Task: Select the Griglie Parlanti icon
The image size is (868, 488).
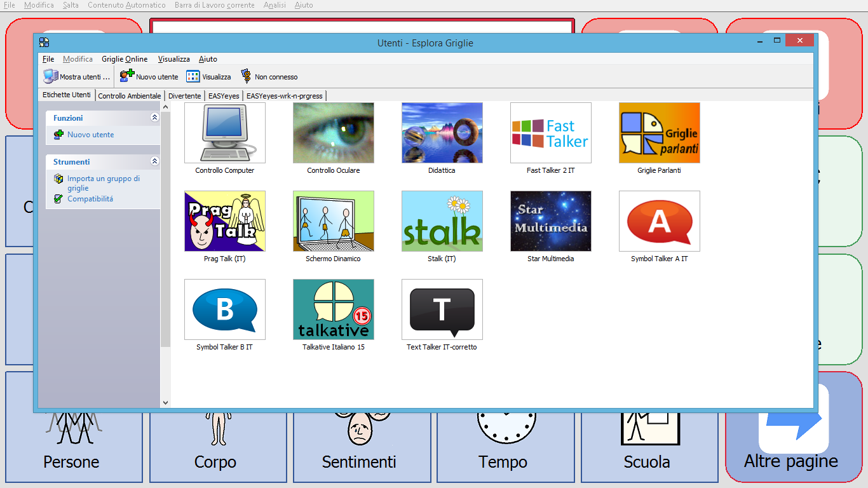Action: click(x=660, y=133)
